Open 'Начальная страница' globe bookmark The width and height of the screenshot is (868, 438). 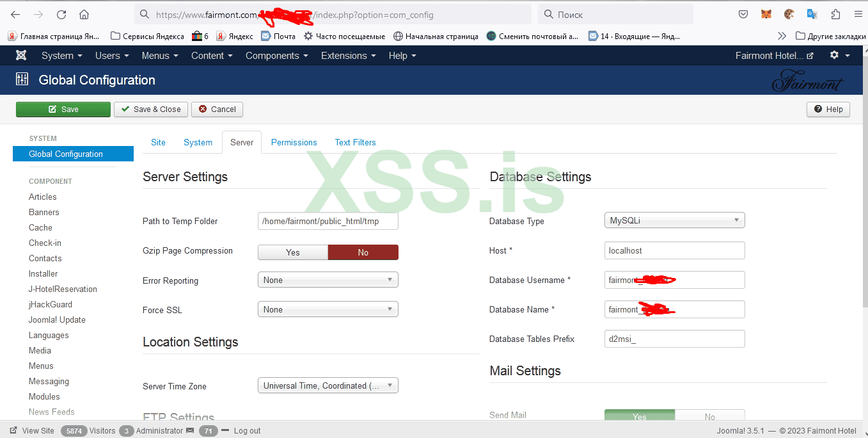coord(436,36)
